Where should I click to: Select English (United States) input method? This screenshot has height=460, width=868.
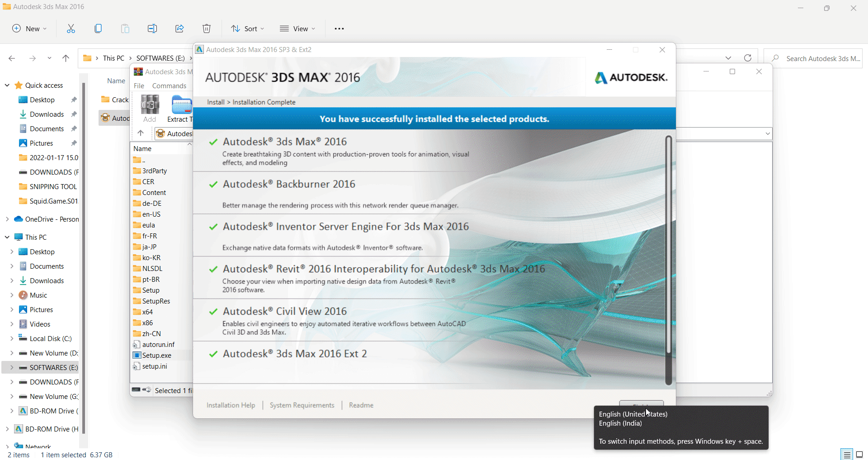pyautogui.click(x=633, y=414)
